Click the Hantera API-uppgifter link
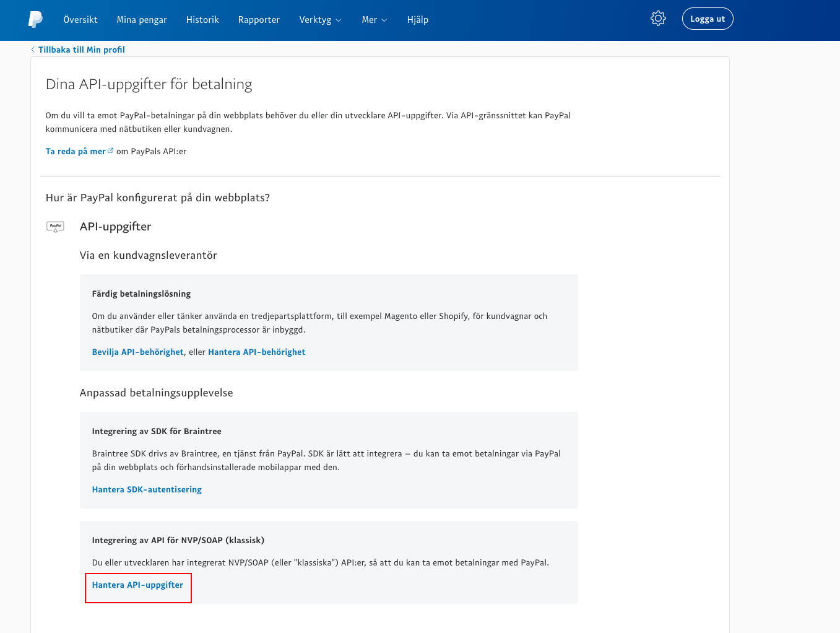 [x=137, y=585]
